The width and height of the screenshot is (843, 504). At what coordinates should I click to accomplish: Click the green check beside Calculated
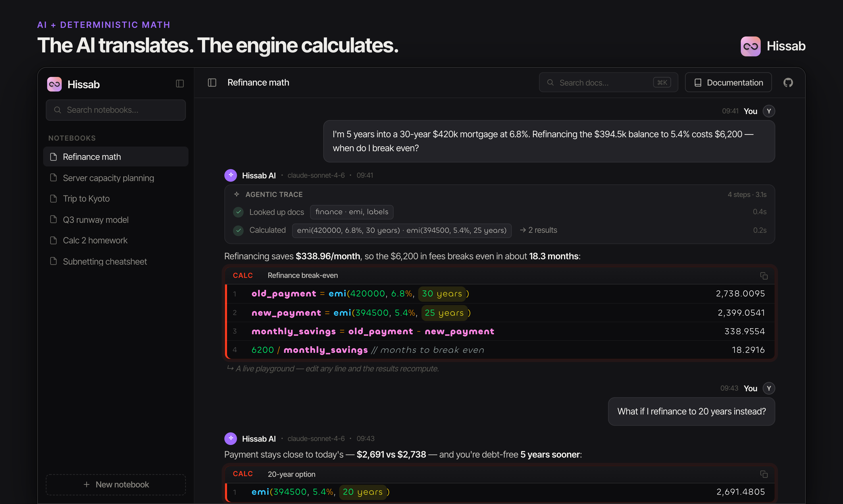pyautogui.click(x=238, y=231)
